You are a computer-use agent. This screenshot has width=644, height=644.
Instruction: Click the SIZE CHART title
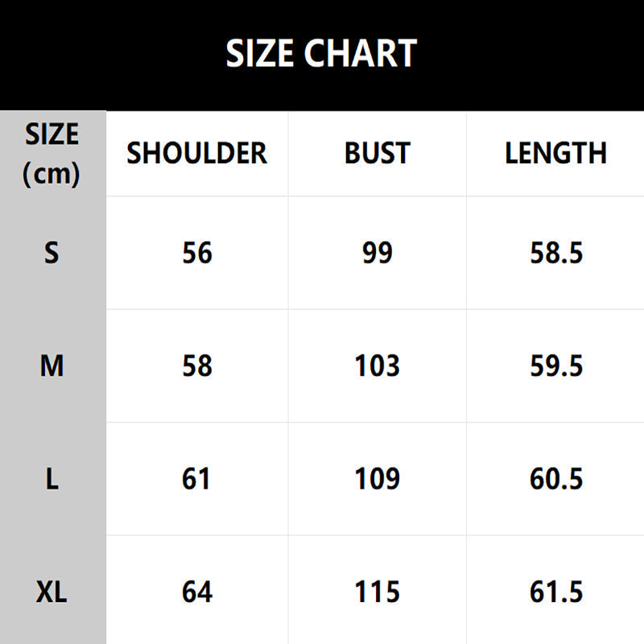(321, 54)
